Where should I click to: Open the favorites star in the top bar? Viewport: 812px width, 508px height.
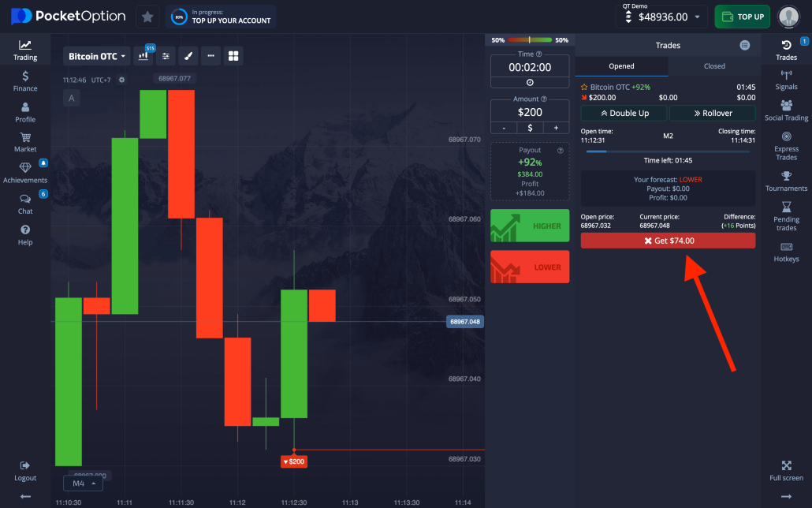147,16
